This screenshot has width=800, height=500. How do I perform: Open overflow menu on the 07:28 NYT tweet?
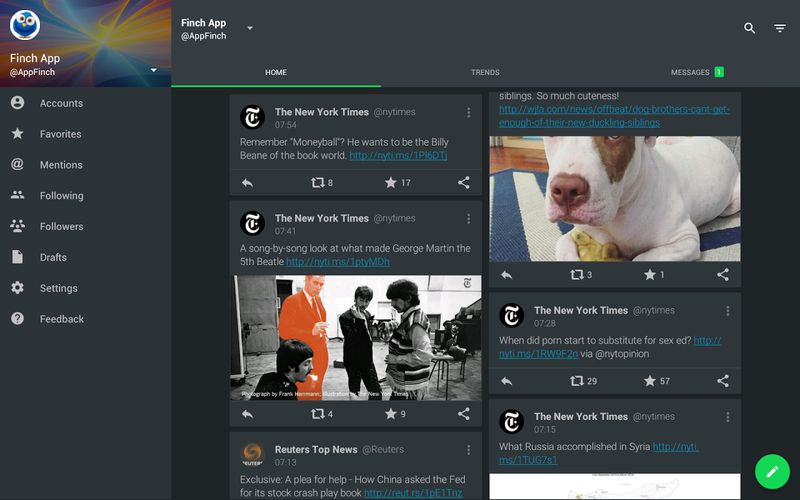pyautogui.click(x=728, y=311)
